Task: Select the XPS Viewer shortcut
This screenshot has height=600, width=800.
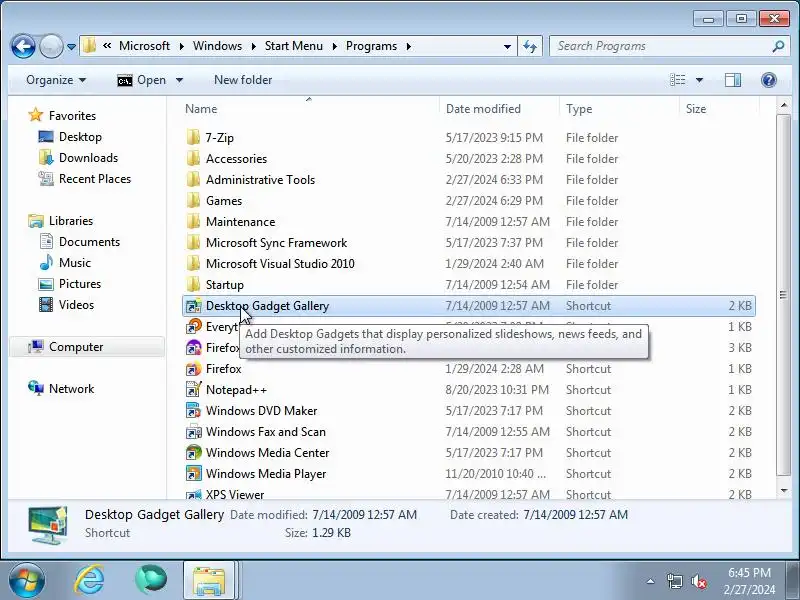Action: (235, 494)
